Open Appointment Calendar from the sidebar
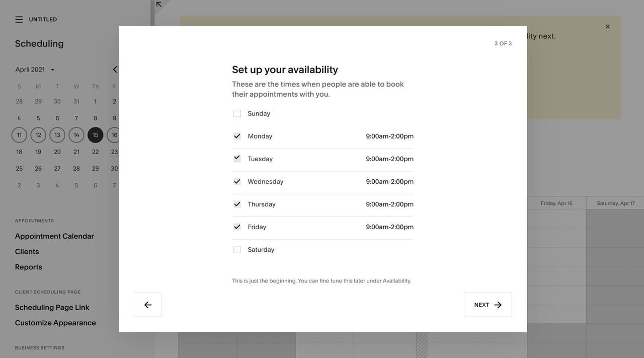 tap(54, 236)
